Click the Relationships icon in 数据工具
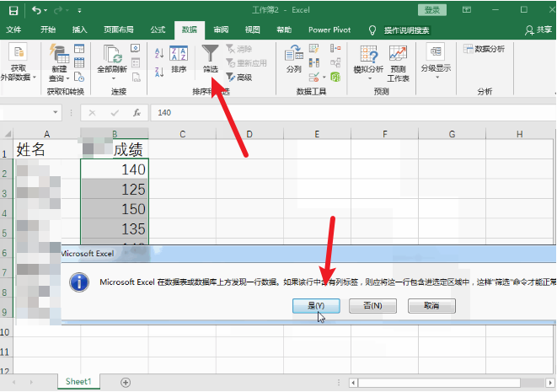The width and height of the screenshot is (557, 392). pyautogui.click(x=335, y=63)
